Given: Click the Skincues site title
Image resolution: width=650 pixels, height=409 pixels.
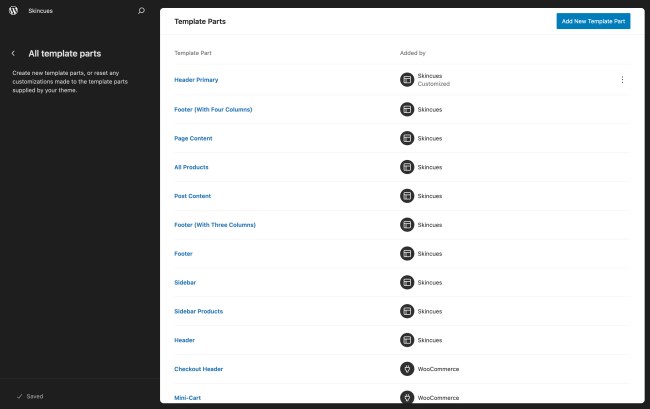Looking at the screenshot, I should (x=41, y=11).
